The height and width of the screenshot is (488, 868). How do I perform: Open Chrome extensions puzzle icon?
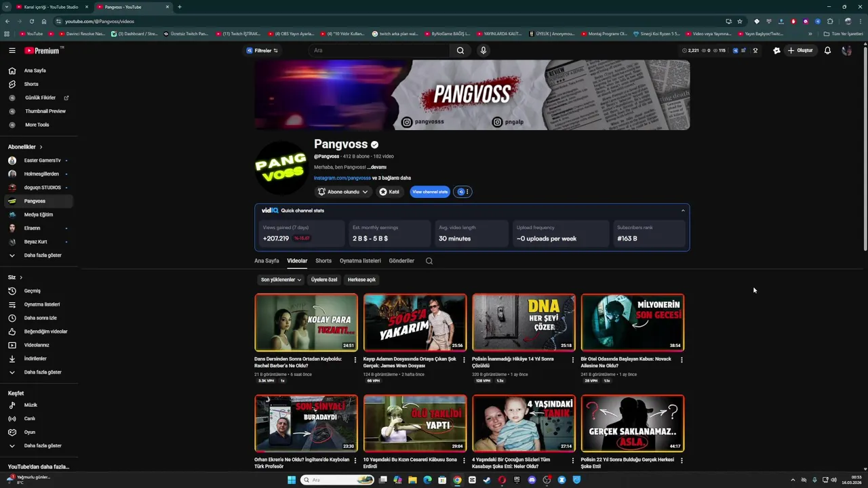(830, 21)
